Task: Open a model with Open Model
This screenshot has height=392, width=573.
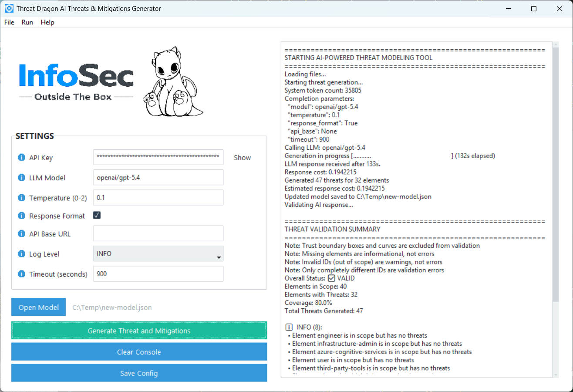Action: point(38,307)
